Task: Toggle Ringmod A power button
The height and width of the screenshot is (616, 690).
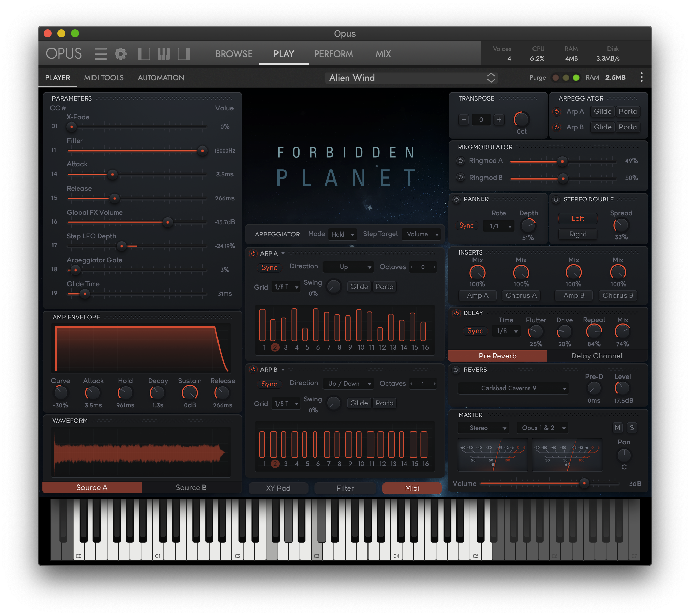Action: point(461,160)
